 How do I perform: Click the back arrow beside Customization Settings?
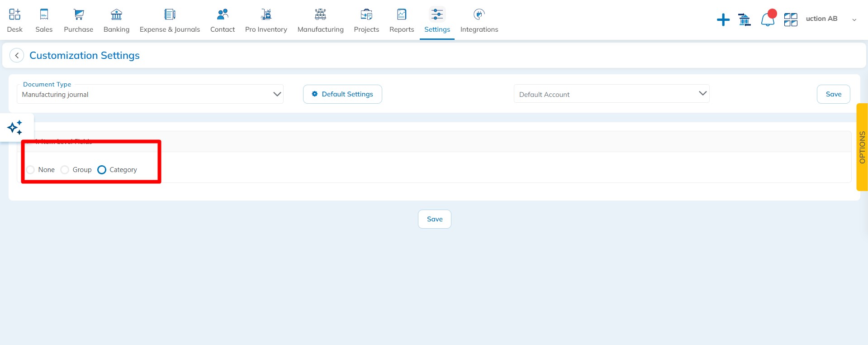coord(17,56)
